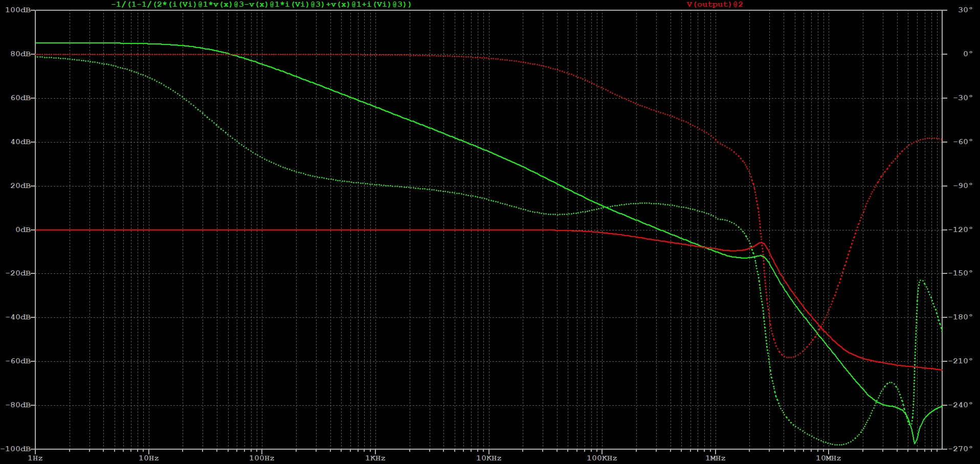
Task: Click the -150° phase axis label
Action: click(962, 273)
